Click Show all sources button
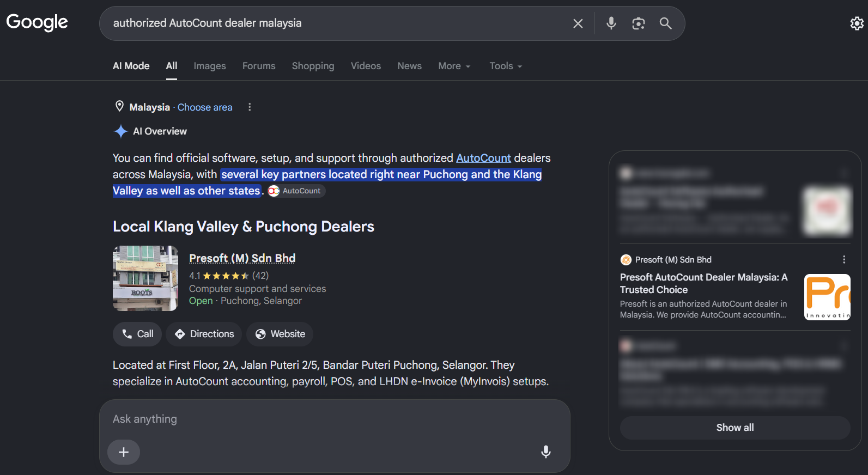Screen dimensions: 868x475 [x=735, y=428]
